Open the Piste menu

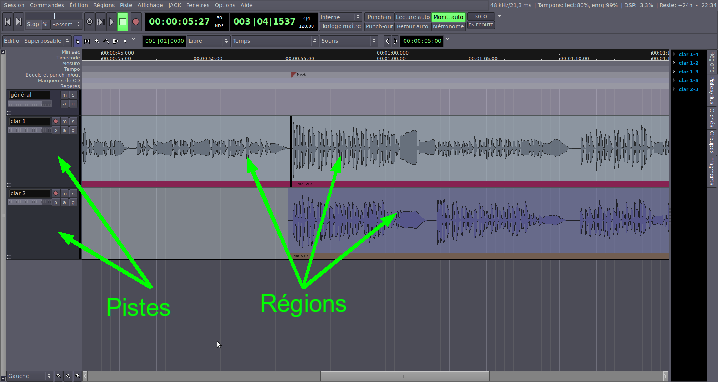point(126,5)
